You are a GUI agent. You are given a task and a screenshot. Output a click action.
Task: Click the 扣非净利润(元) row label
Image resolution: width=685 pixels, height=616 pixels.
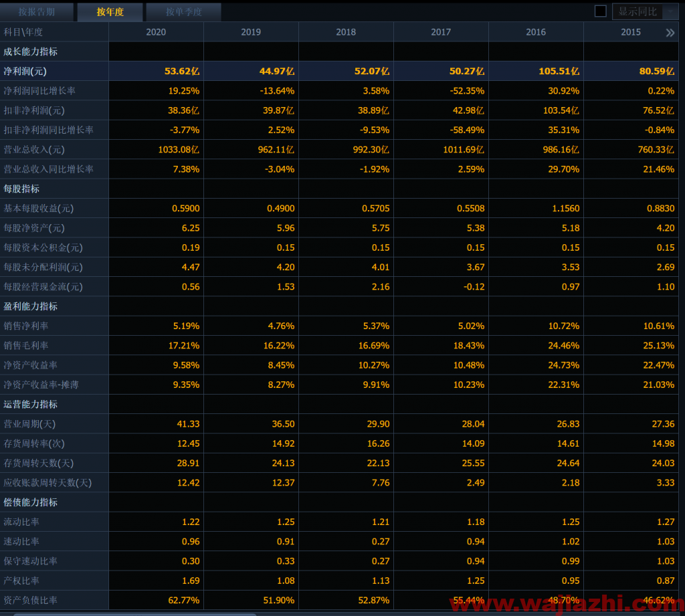point(34,110)
